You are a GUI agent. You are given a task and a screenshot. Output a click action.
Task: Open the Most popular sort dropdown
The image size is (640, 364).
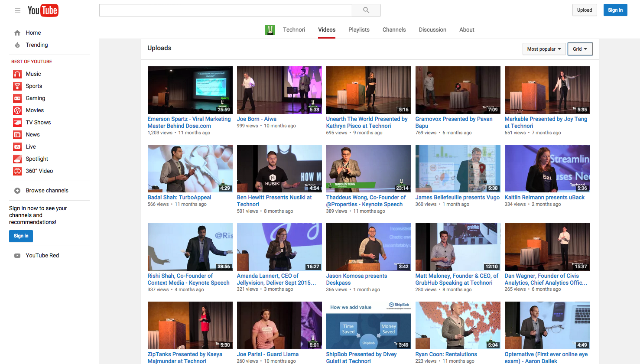(544, 49)
